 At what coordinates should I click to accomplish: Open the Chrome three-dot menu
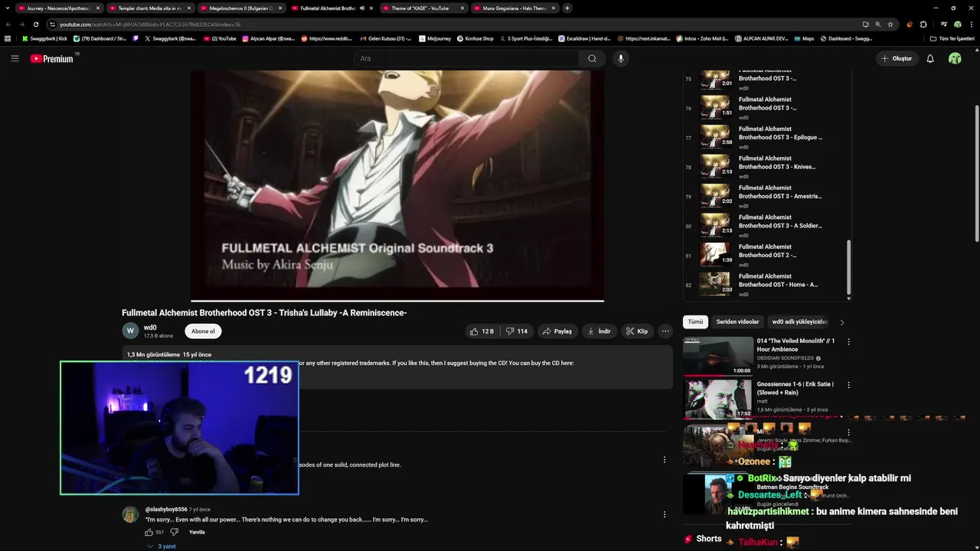tap(971, 24)
